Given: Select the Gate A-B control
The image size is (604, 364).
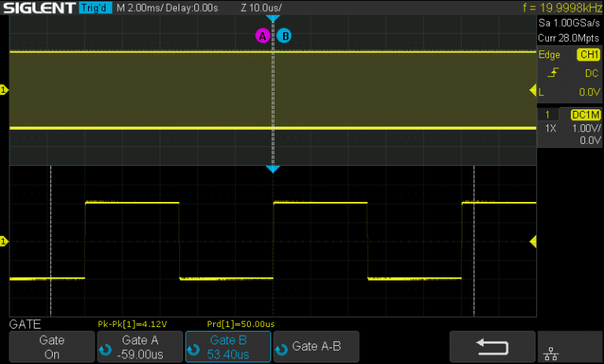Looking at the screenshot, I should click(315, 347).
